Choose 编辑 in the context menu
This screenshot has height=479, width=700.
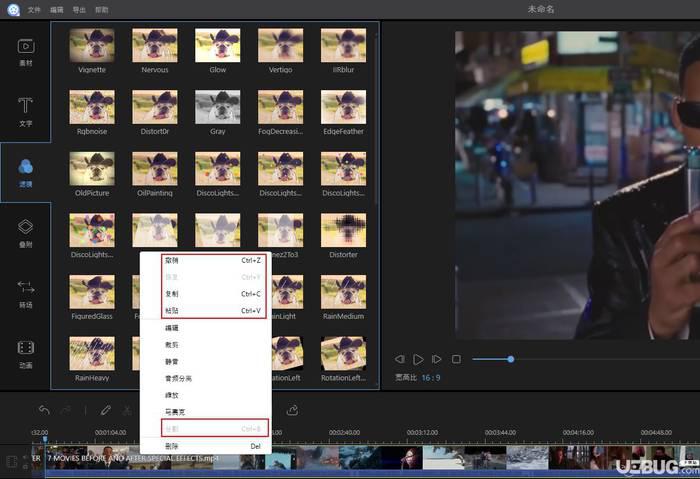click(x=206, y=328)
